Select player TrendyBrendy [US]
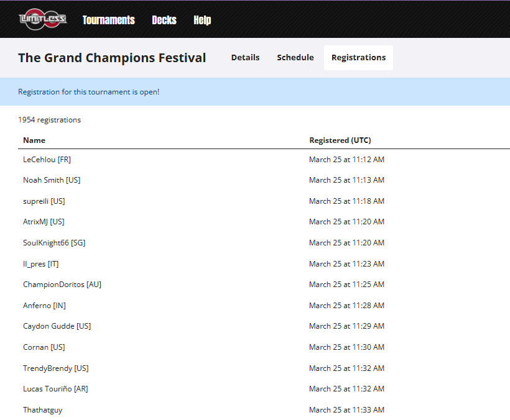510x420 pixels. [55, 368]
